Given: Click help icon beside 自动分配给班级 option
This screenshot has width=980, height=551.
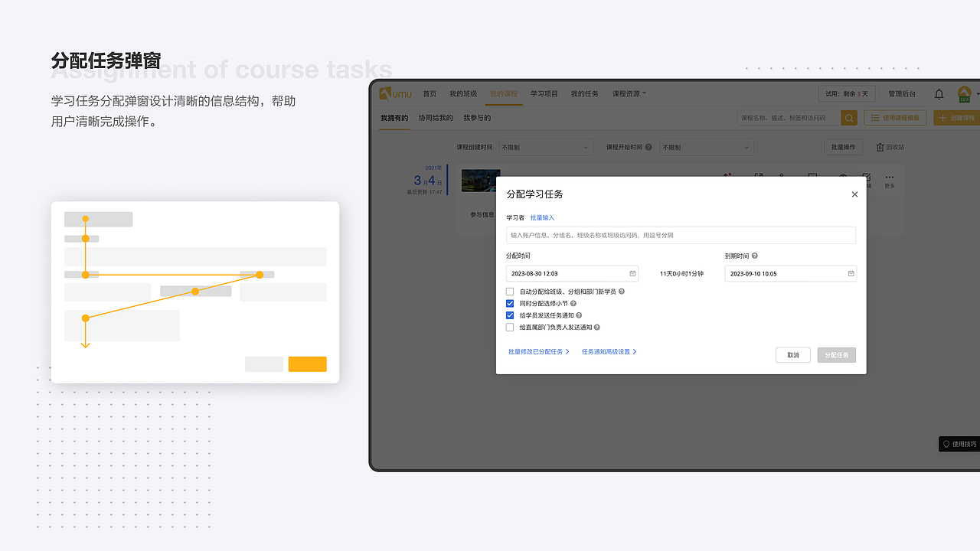Looking at the screenshot, I should click(622, 292).
